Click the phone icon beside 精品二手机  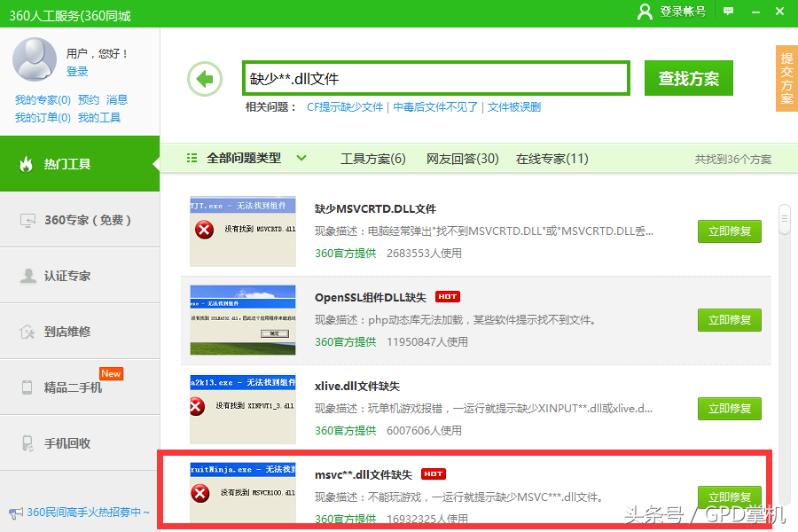click(27, 387)
